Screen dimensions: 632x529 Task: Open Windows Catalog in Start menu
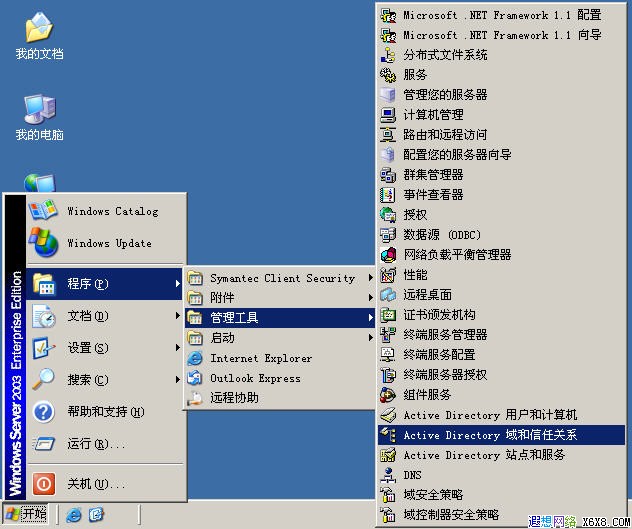(x=106, y=211)
